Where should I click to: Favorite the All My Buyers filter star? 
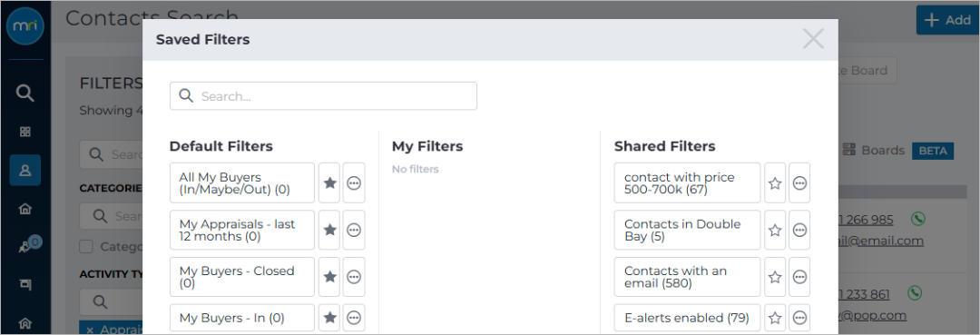(x=329, y=183)
